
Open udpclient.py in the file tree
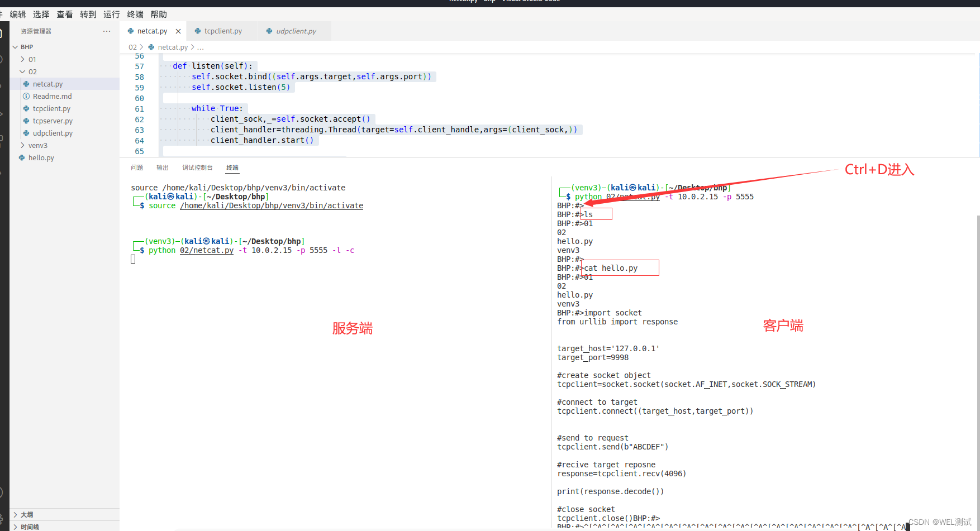click(53, 133)
